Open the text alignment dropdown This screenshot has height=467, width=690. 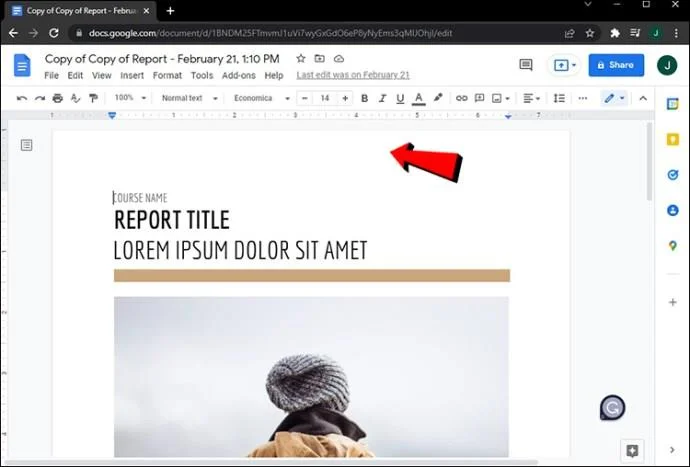coord(531,98)
